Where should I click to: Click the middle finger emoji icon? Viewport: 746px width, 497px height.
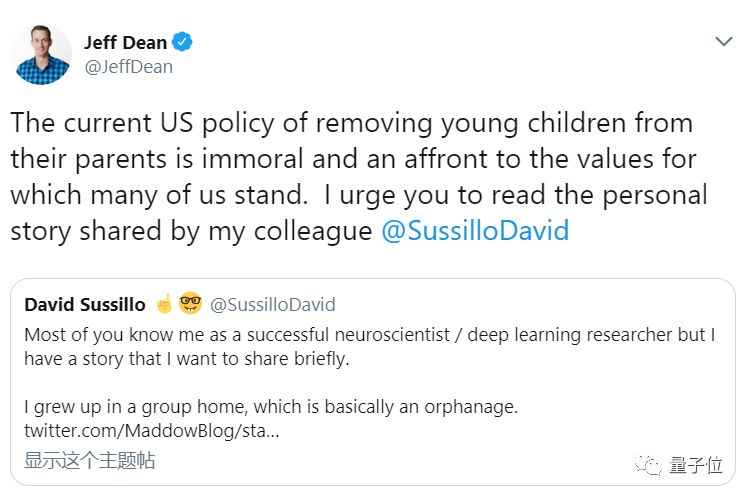pyautogui.click(x=165, y=304)
